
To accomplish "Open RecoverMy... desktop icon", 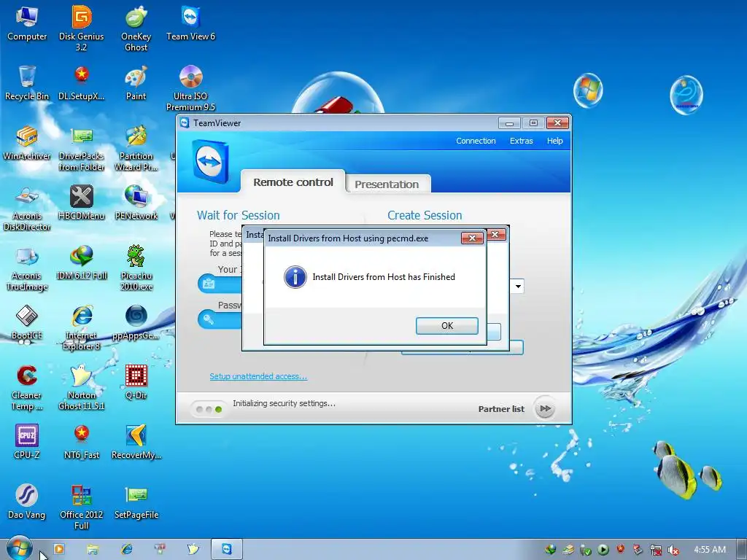I will click(136, 443).
